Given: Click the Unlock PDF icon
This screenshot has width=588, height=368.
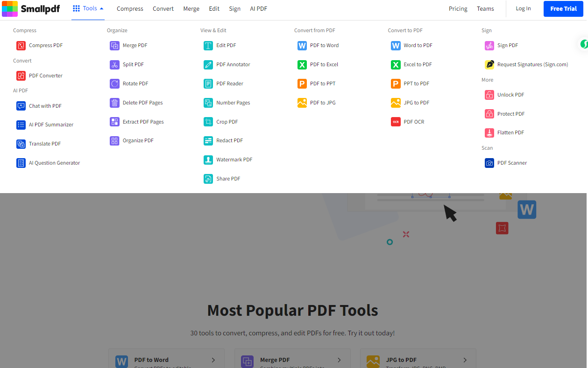Looking at the screenshot, I should click(489, 95).
